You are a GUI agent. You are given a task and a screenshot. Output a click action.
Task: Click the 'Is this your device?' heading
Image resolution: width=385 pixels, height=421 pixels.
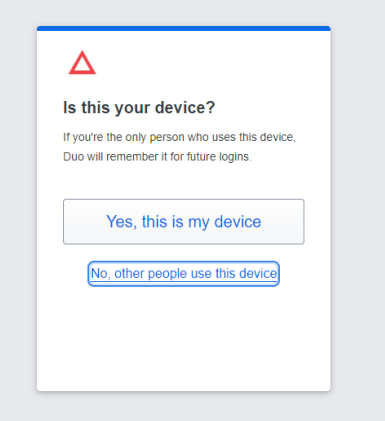click(x=139, y=108)
